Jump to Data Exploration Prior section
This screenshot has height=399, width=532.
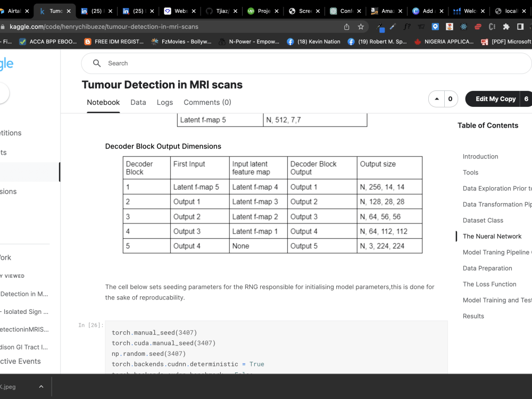coord(497,189)
